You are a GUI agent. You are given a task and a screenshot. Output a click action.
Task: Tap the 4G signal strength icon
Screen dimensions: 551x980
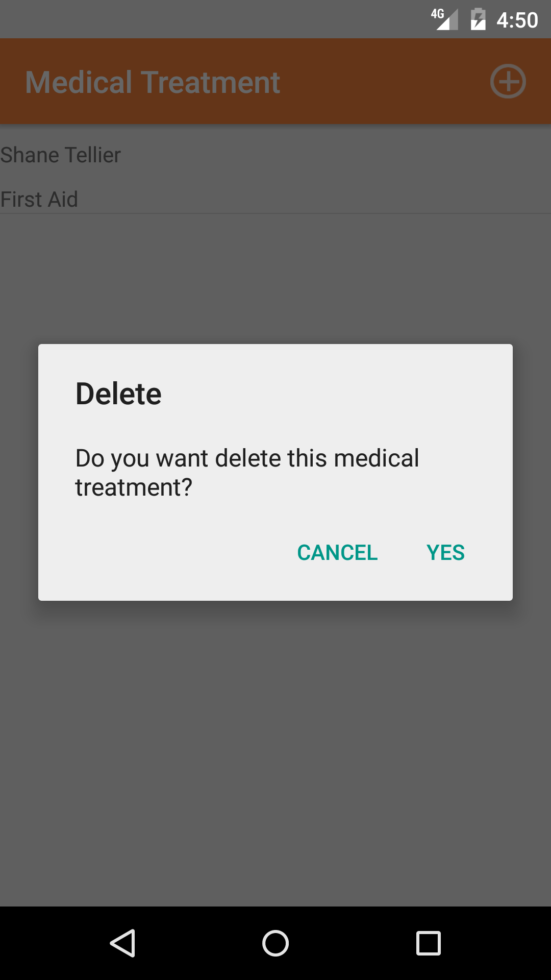pyautogui.click(x=444, y=19)
